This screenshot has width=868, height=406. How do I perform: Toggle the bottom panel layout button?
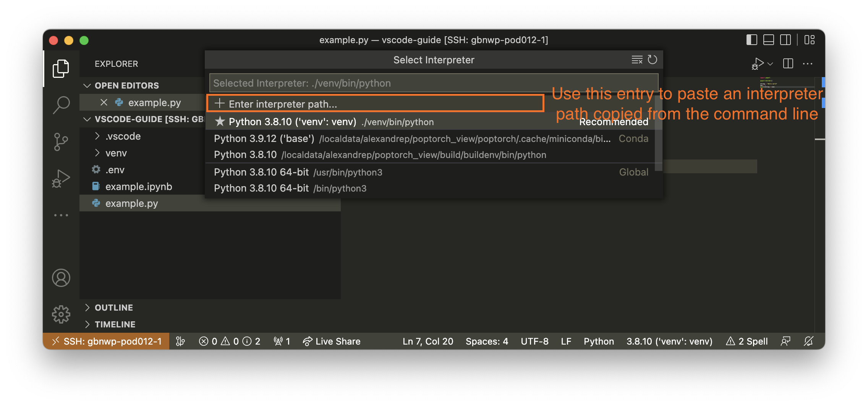coord(768,40)
